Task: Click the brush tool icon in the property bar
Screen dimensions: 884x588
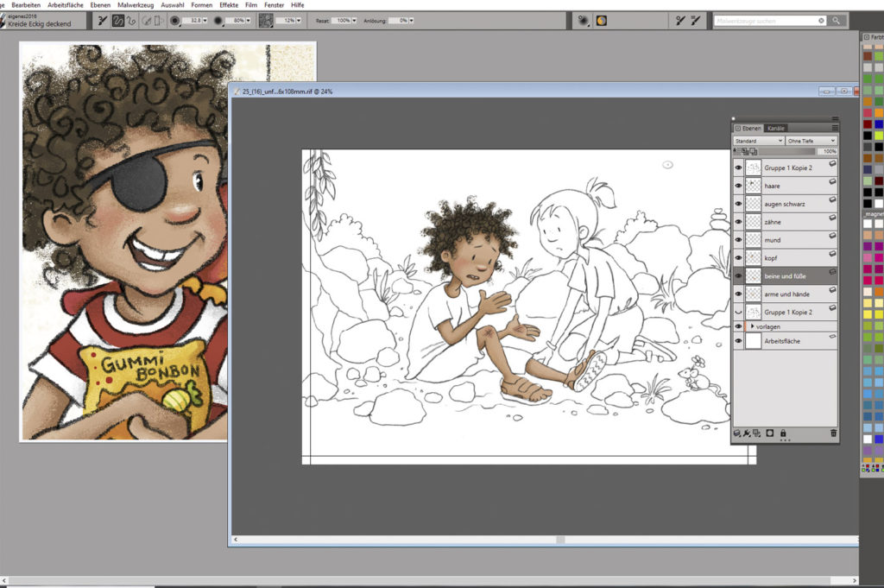Action: coord(101,20)
